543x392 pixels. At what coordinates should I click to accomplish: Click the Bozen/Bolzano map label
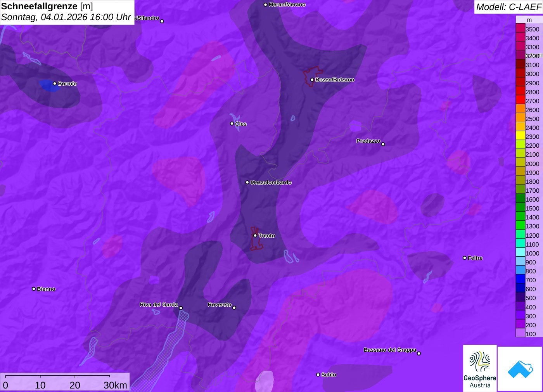point(335,79)
